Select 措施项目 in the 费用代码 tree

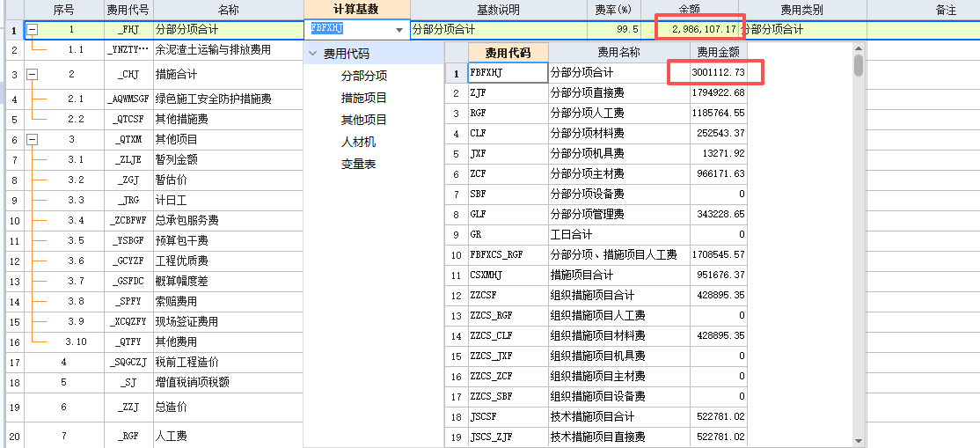tap(363, 98)
